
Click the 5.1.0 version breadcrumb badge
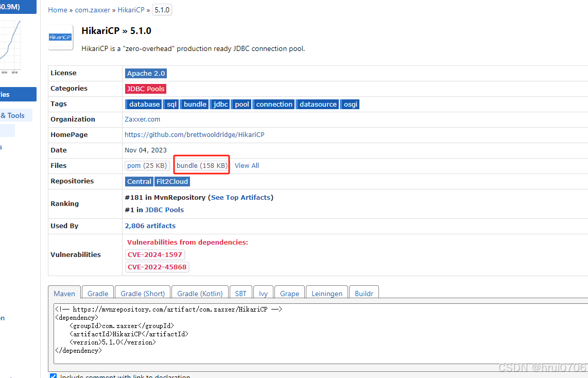click(x=162, y=10)
